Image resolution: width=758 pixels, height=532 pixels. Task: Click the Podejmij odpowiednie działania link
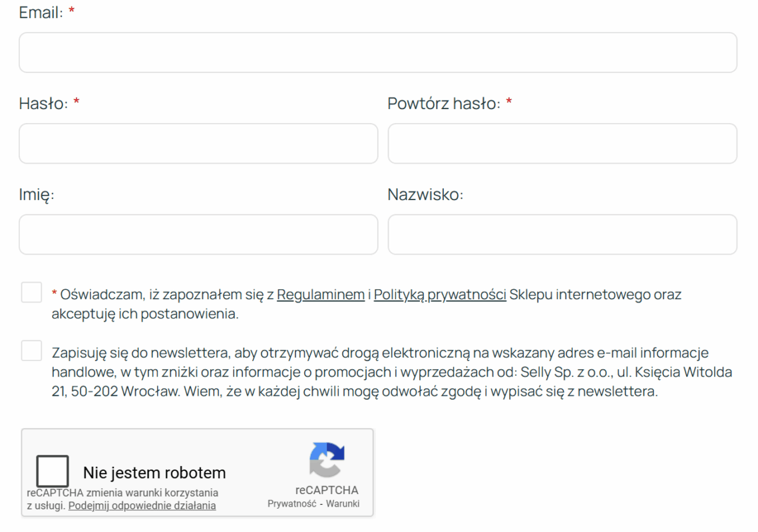click(142, 505)
